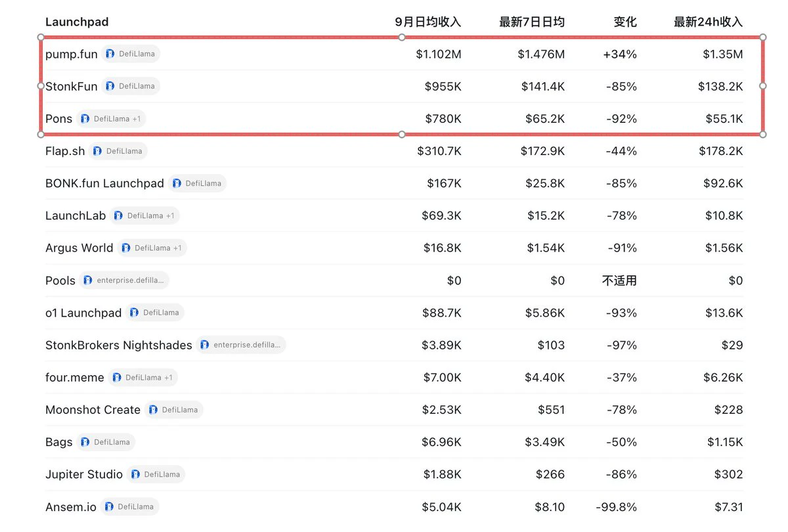Click the +34% change value for pump.fun
788x532 pixels.
pyautogui.click(x=620, y=54)
